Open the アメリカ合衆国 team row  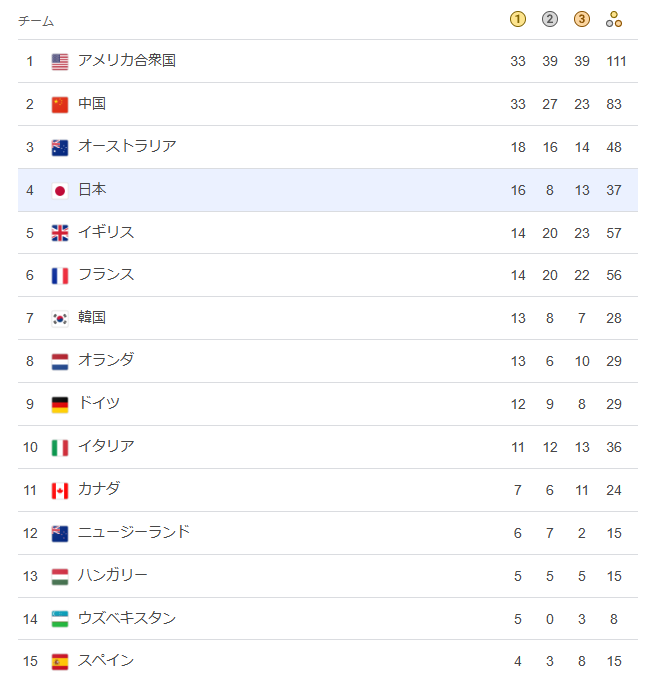click(328, 61)
